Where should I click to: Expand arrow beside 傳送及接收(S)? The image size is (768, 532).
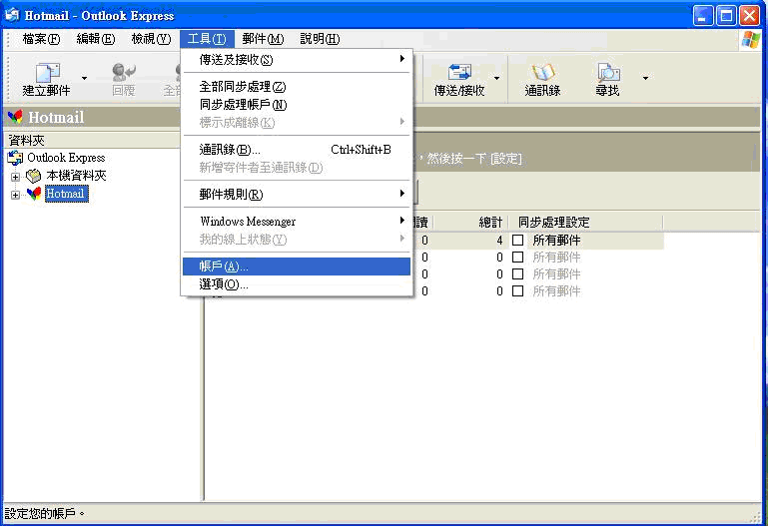402,59
